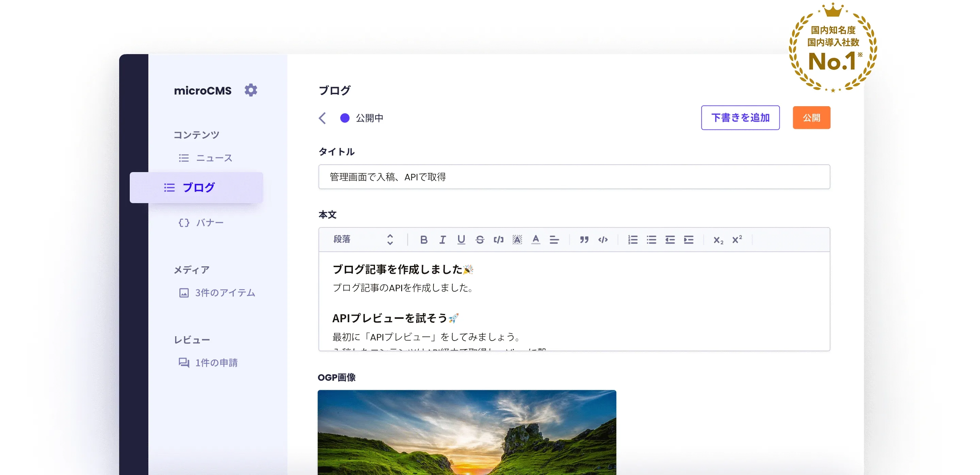Viewport: 980px width, 475px height.
Task: Apply text background highlight
Action: tap(517, 240)
